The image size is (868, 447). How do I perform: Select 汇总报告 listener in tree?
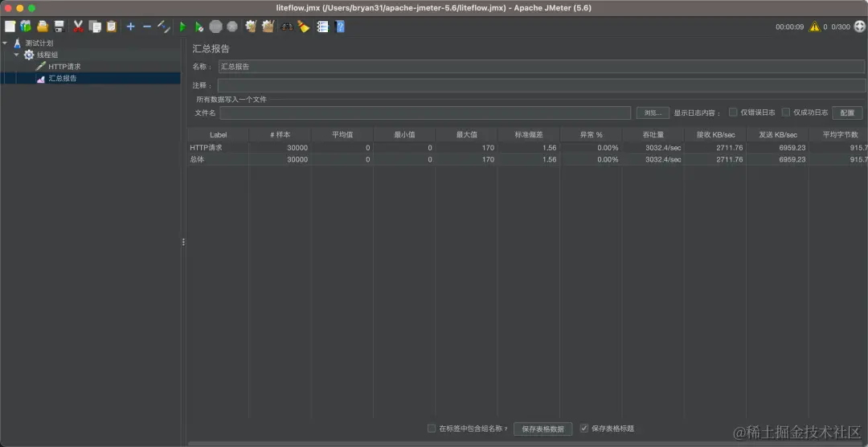(x=63, y=78)
